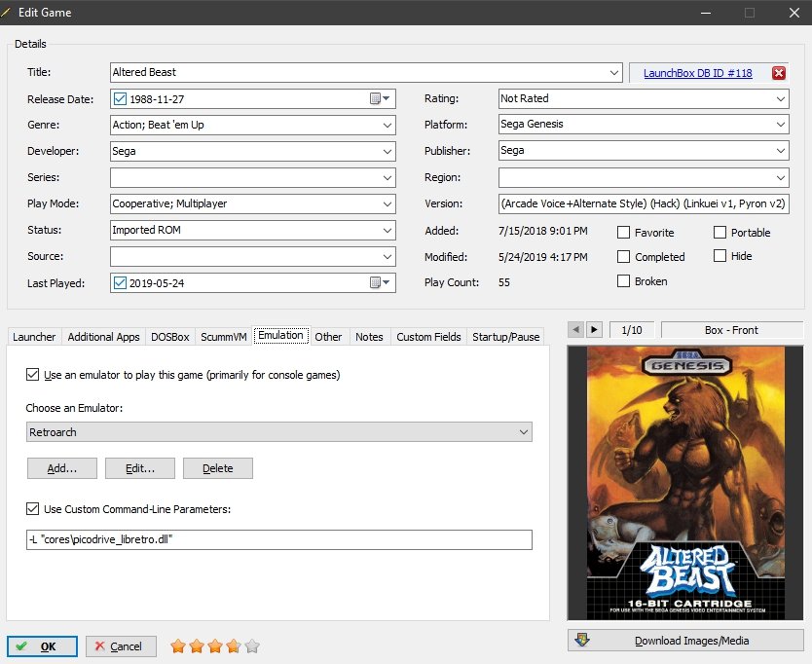Screen dimensions: 812x664
Task: Open the Additional Apps tab
Action: (x=103, y=337)
